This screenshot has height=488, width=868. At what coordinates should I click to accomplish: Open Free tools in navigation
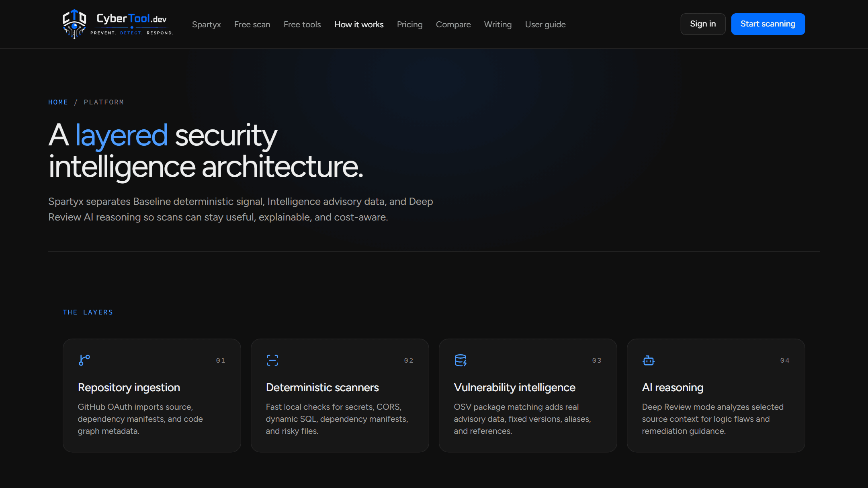click(x=302, y=25)
